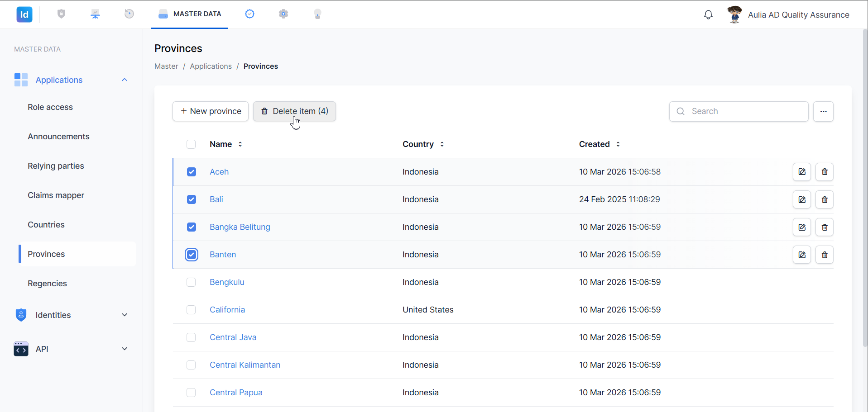The width and height of the screenshot is (868, 412).
Task: Uncheck the Bali checkbox
Action: (192, 199)
